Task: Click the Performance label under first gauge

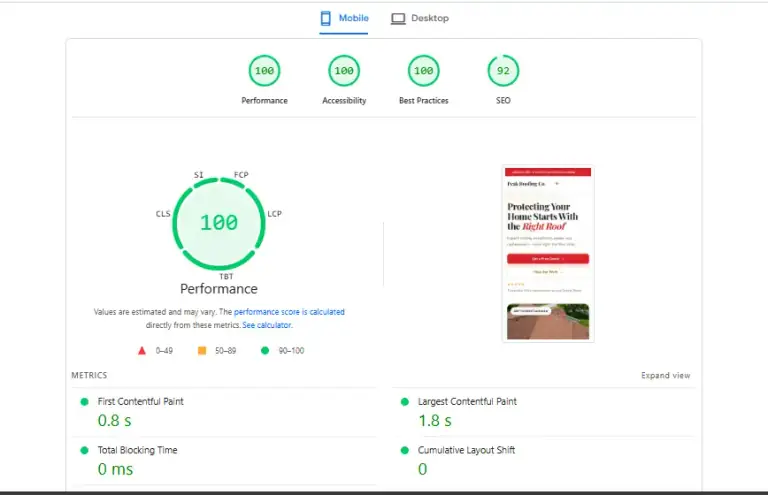Action: pyautogui.click(x=264, y=100)
